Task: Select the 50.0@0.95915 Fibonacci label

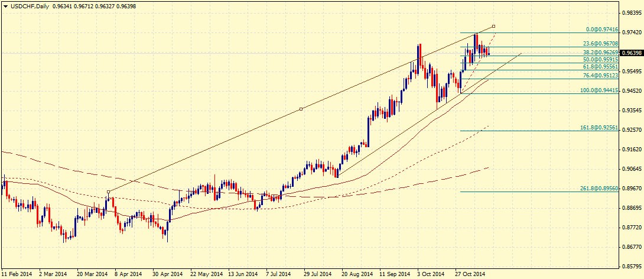Action: tap(600, 60)
